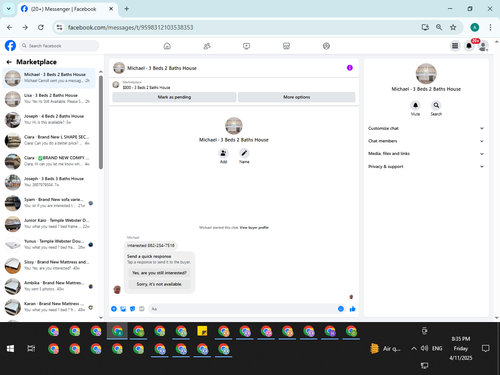The width and height of the screenshot is (500, 375).
Task: Open the Watch video icon
Action: (x=246, y=46)
